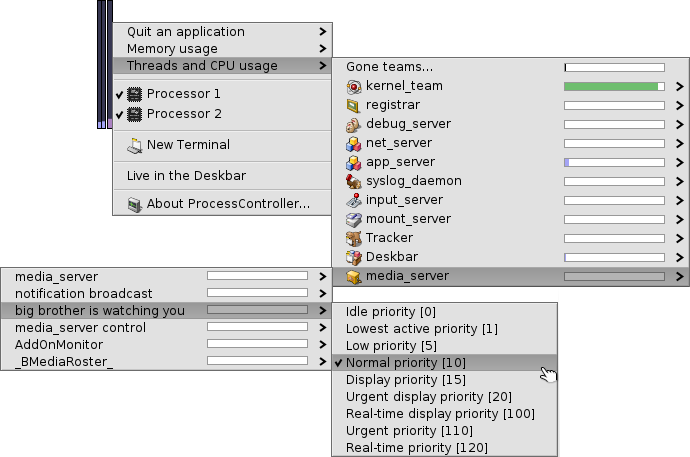Image resolution: width=690 pixels, height=457 pixels.
Task: Expand kernel_team submenu arrow
Action: tap(679, 86)
